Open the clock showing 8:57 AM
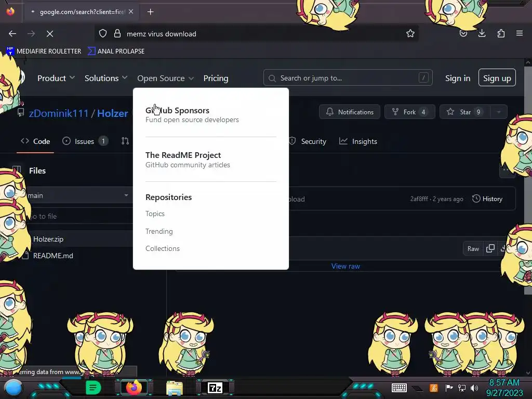 [504, 388]
